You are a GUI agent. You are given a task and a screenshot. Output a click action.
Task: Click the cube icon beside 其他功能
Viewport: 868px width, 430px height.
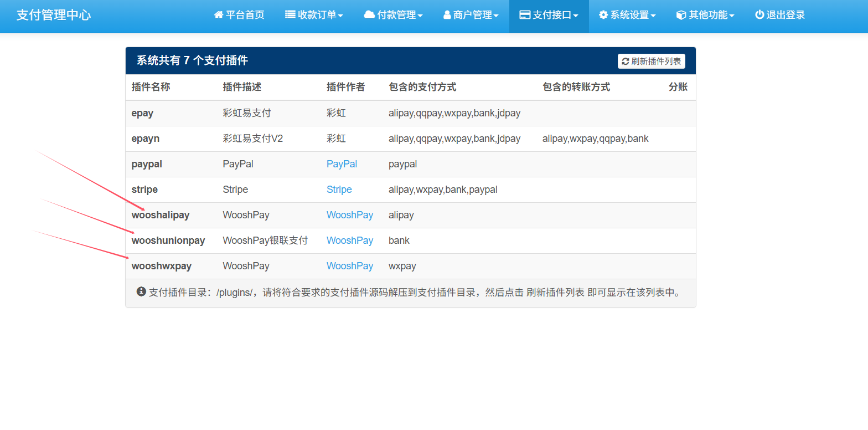pos(681,15)
